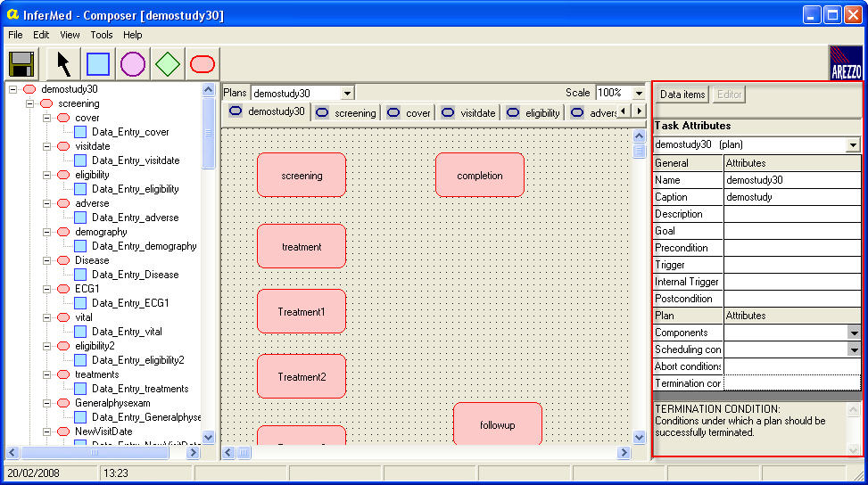Switch to the cover plan tab
This screenshot has width=868, height=485.
point(409,113)
